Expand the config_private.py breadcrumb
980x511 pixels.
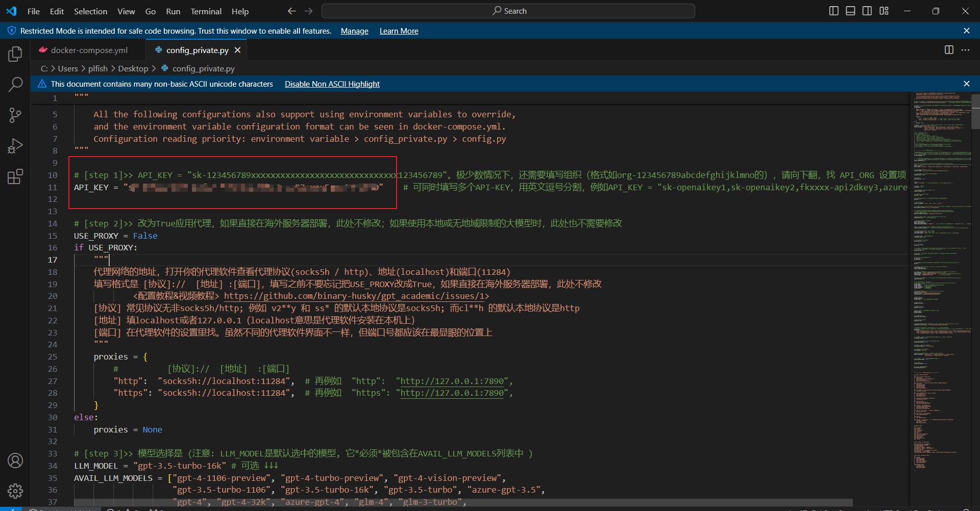(203, 68)
